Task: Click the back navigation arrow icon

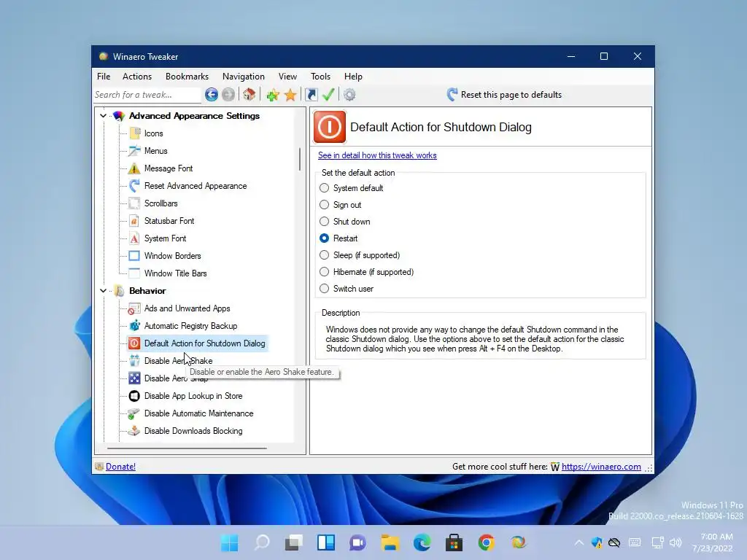Action: pyautogui.click(x=212, y=95)
